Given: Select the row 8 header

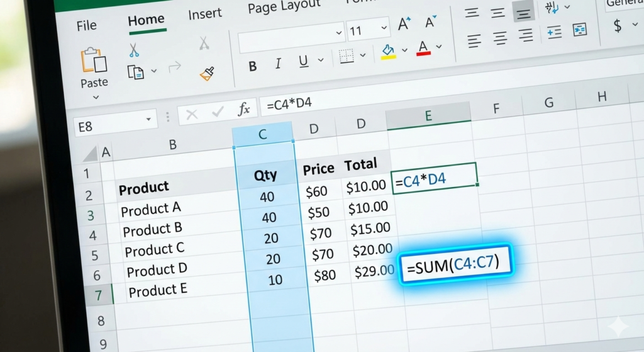Looking at the screenshot, I should [x=101, y=320].
